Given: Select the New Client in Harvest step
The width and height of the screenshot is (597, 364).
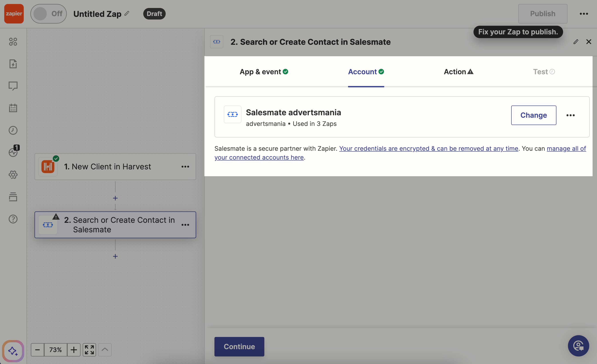Looking at the screenshot, I should click(x=115, y=167).
